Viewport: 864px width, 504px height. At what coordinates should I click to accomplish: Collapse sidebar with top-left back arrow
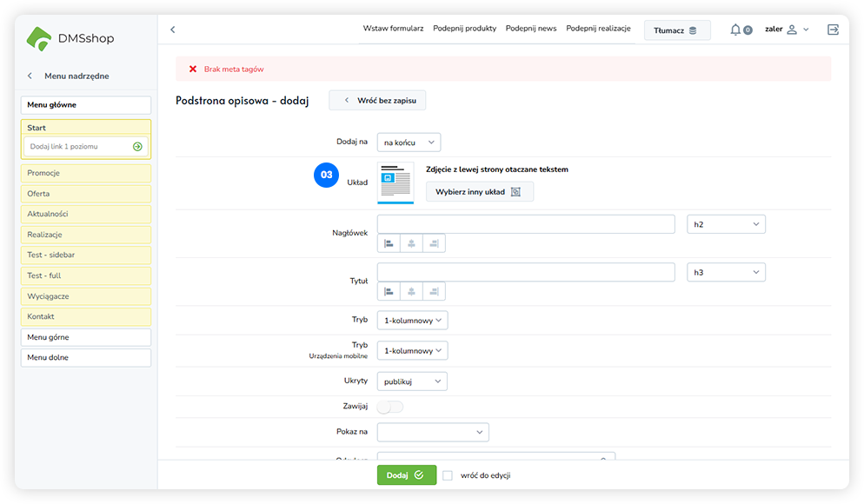click(172, 30)
